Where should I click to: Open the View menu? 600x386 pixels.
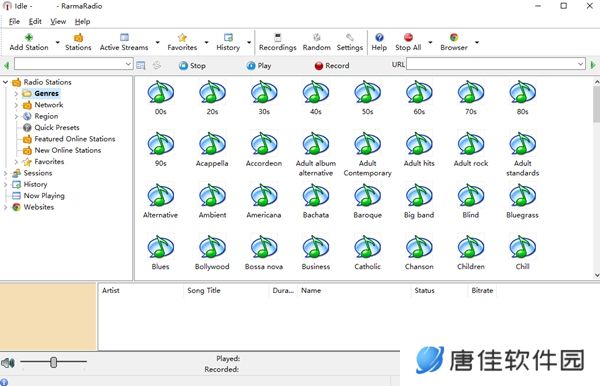point(58,21)
